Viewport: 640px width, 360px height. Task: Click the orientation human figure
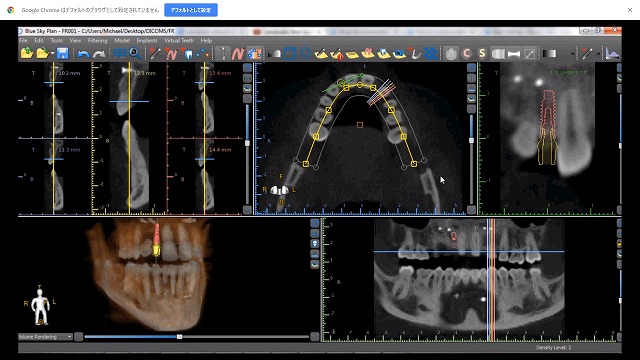point(40,307)
